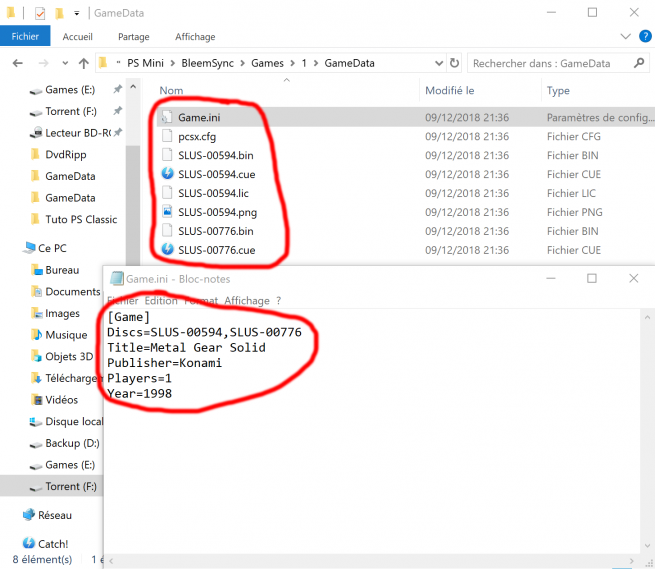Viewport: 655px width, 569px height.
Task: Open the Partage ribbon tab
Action: (x=134, y=37)
